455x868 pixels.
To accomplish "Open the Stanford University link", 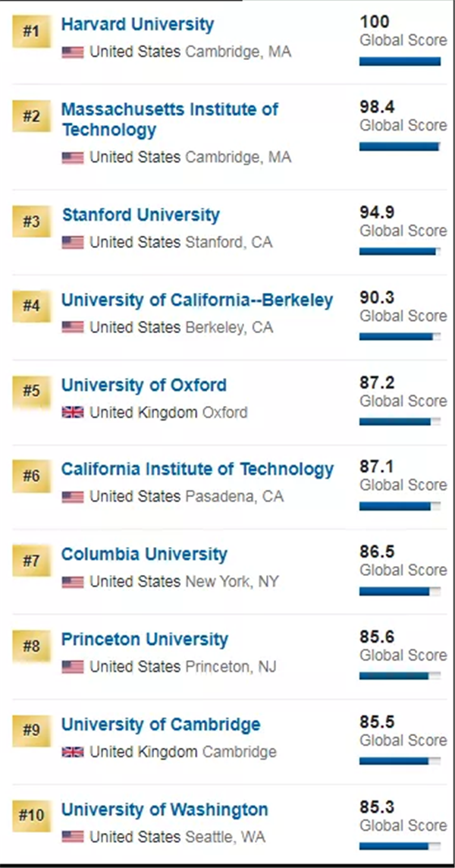I will [140, 215].
